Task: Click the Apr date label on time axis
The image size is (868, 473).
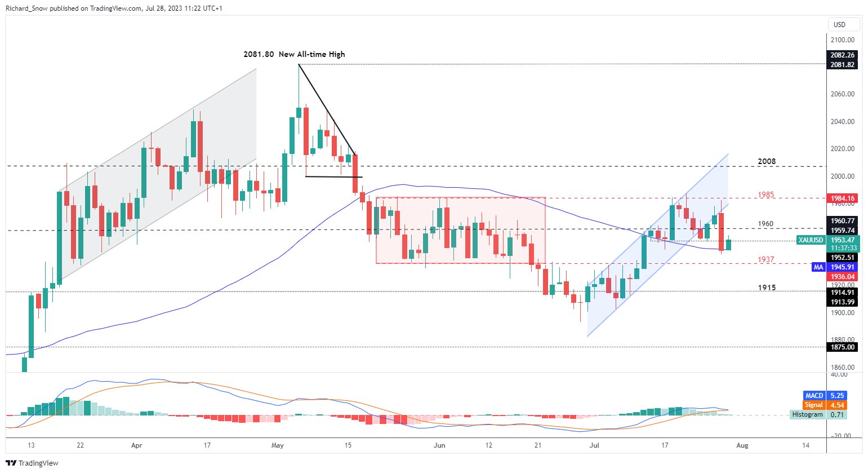Action: 136,445
